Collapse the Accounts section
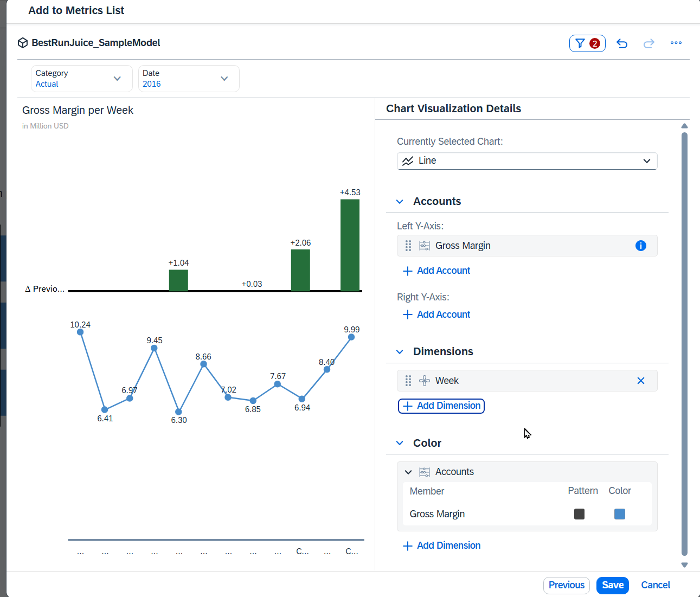 click(x=400, y=202)
